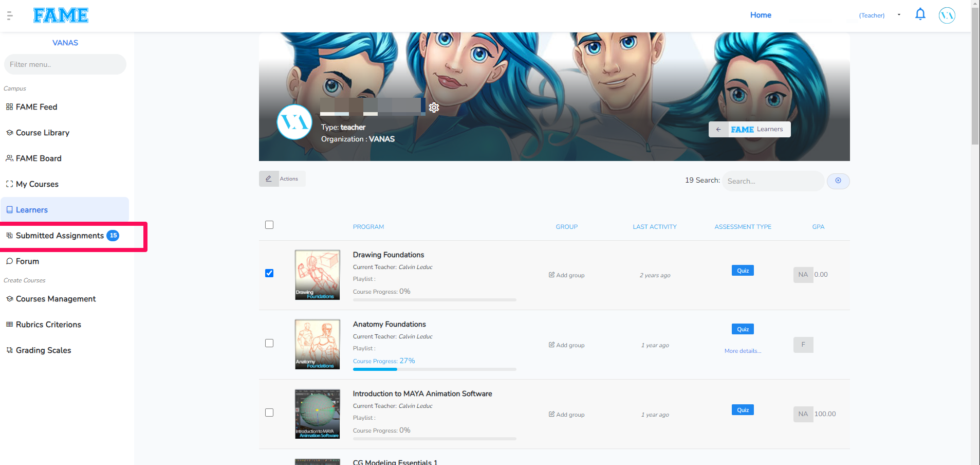Open Introduction to MAYA course thumbnail
Image resolution: width=980 pixels, height=465 pixels.
[x=318, y=414]
